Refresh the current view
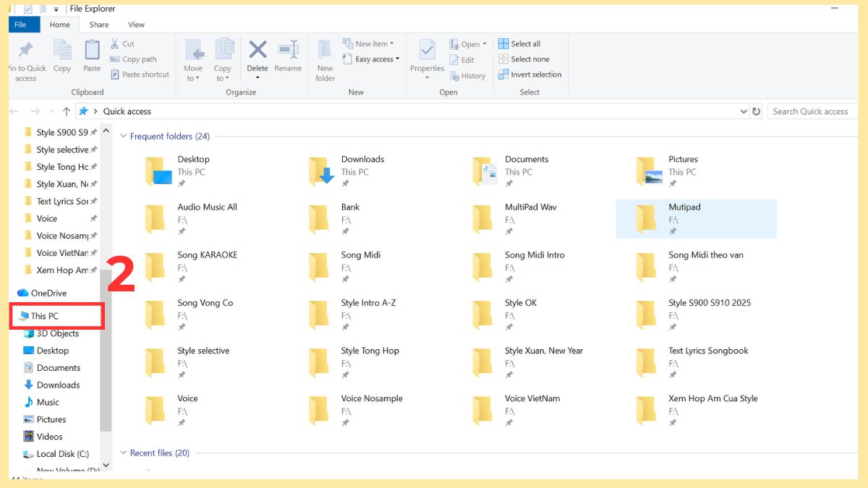Image resolution: width=868 pixels, height=488 pixels. point(757,111)
